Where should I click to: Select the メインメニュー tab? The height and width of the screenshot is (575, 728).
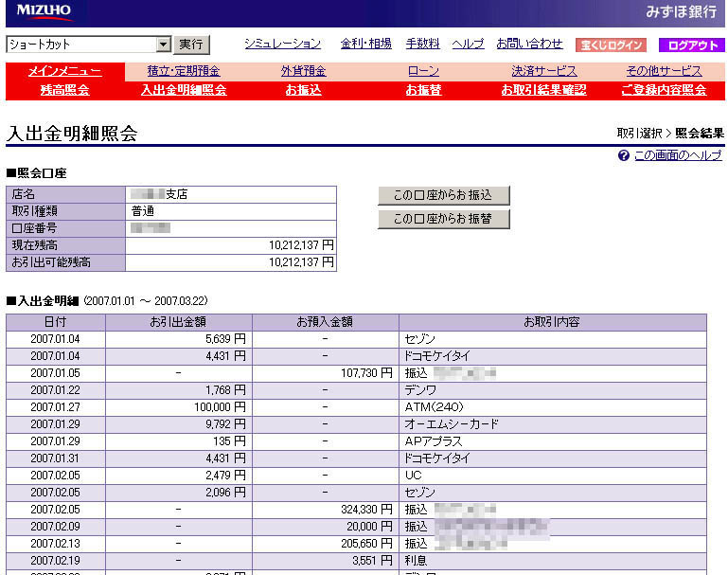(65, 71)
